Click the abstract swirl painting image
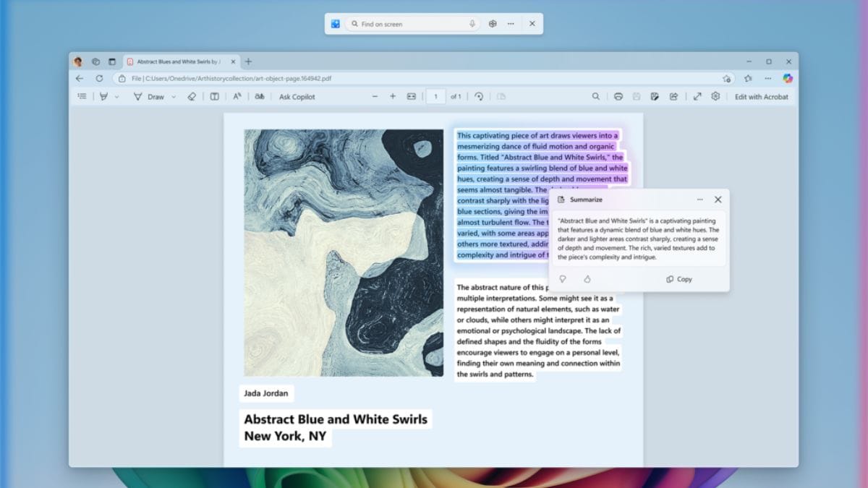Viewport: 868px width, 488px height. pos(344,253)
